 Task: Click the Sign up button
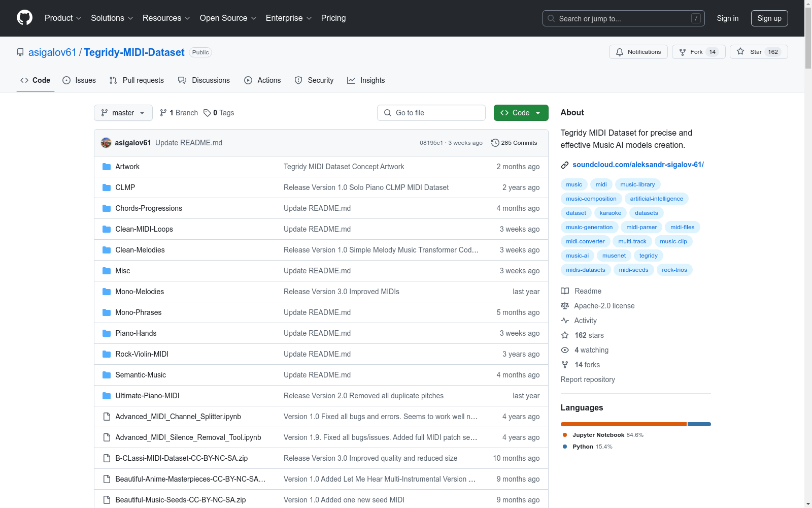pos(769,18)
